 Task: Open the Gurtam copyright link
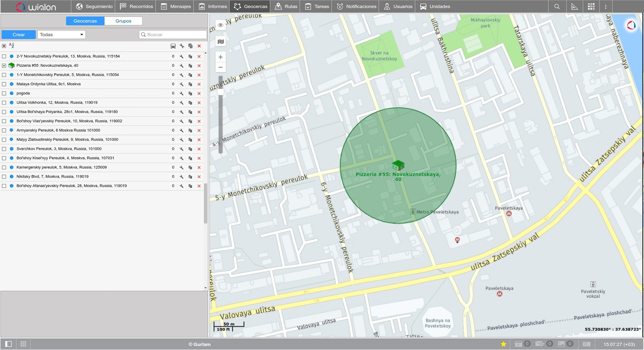(199, 344)
